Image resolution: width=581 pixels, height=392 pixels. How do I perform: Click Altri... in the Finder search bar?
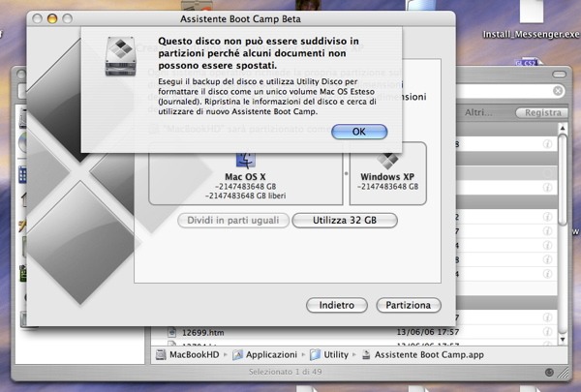coord(478,112)
